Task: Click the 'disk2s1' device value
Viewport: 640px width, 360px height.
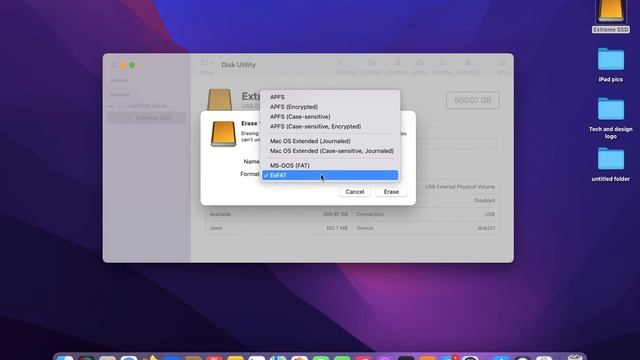Action: coord(486,228)
